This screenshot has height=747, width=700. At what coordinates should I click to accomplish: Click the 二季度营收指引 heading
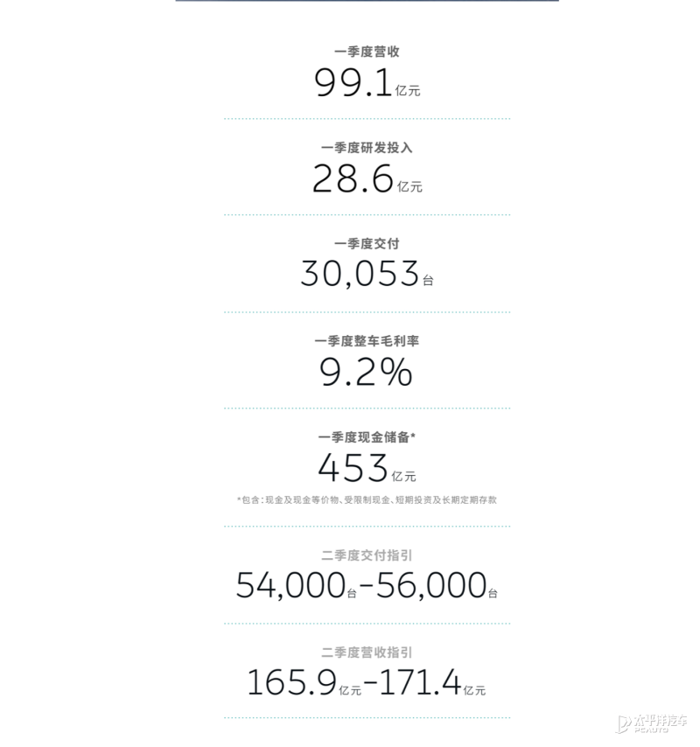367,653
